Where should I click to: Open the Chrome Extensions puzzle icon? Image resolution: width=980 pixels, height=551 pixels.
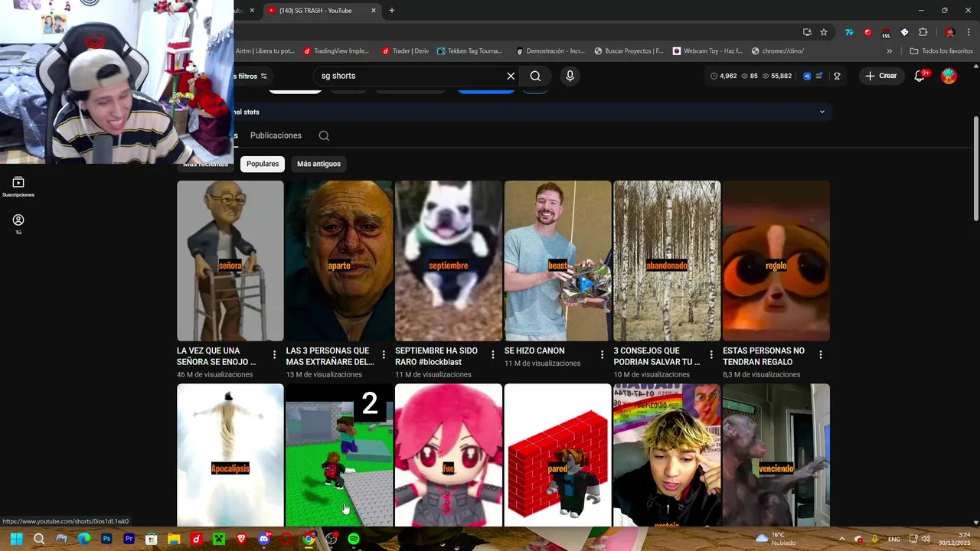coord(923,32)
